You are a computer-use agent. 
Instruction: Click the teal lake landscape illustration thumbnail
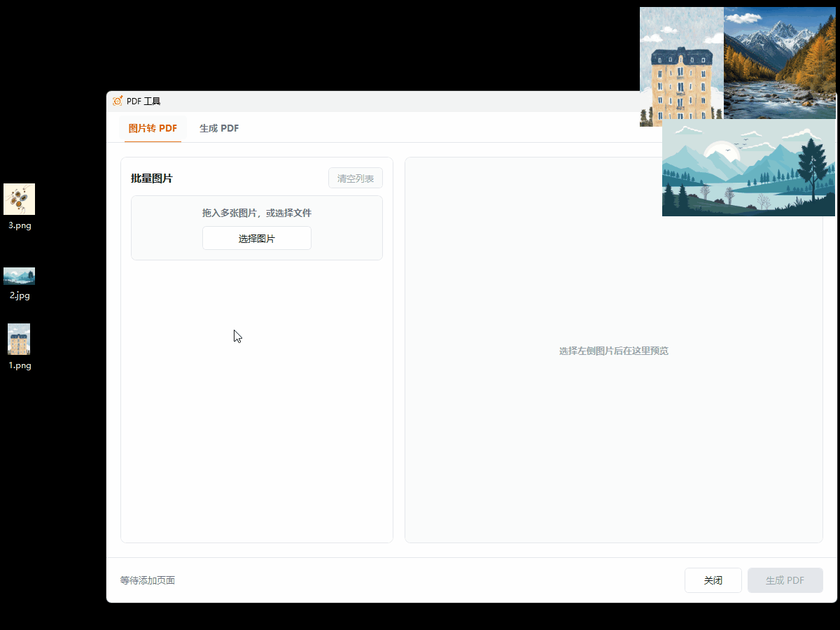click(x=749, y=168)
